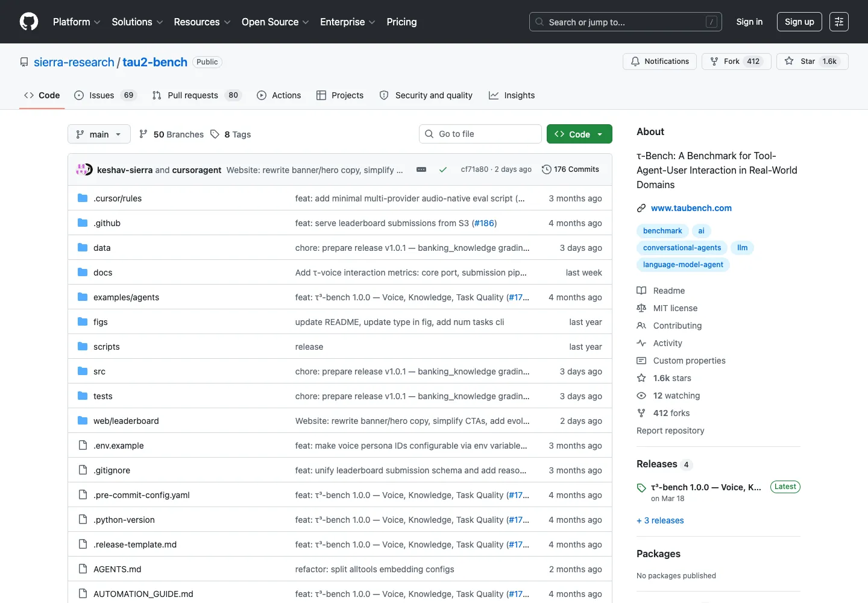
Task: Open the www.taubench.com link
Action: click(x=691, y=208)
